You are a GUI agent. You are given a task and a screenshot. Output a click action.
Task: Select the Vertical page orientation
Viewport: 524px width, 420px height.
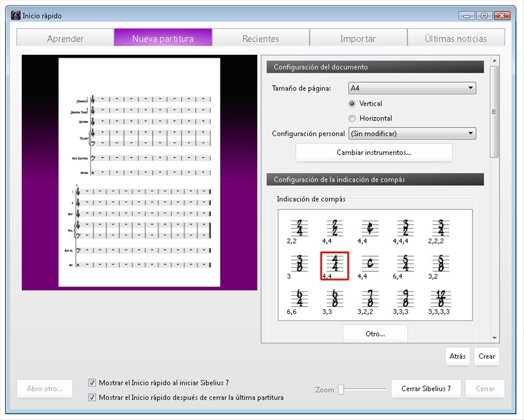tap(352, 103)
